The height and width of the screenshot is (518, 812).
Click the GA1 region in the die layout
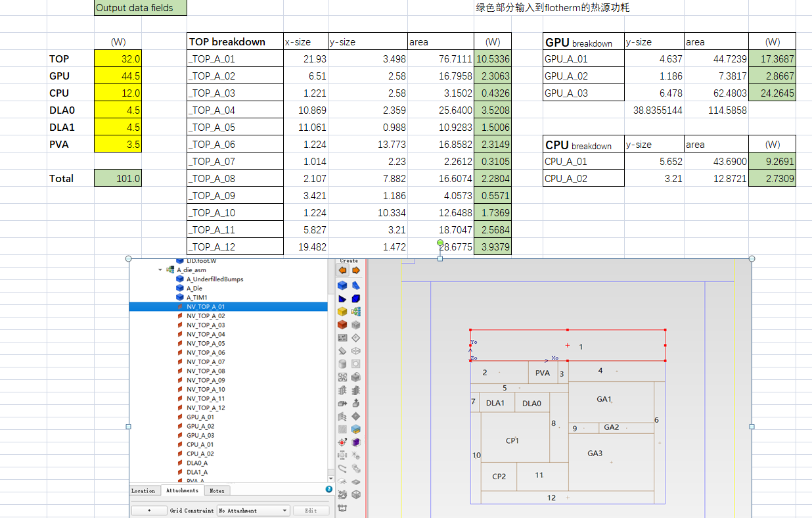tap(611, 402)
